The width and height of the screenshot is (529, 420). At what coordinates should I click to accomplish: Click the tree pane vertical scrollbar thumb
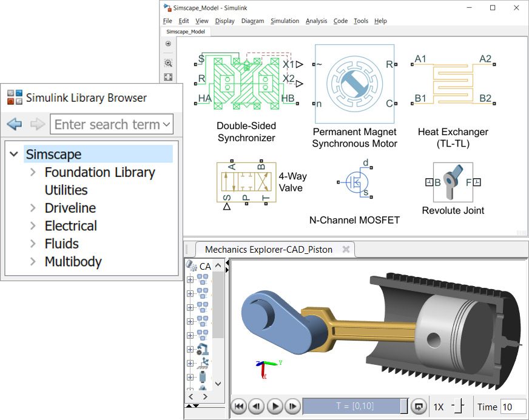click(218, 305)
